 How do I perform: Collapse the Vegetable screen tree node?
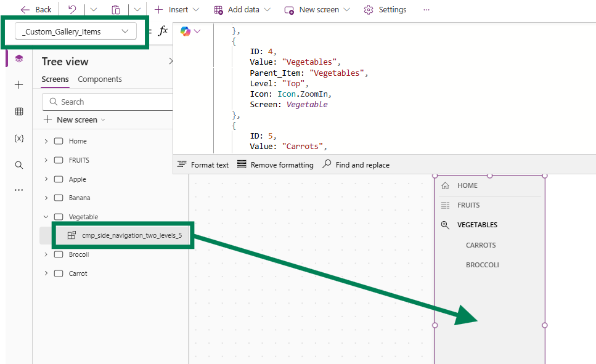[46, 217]
